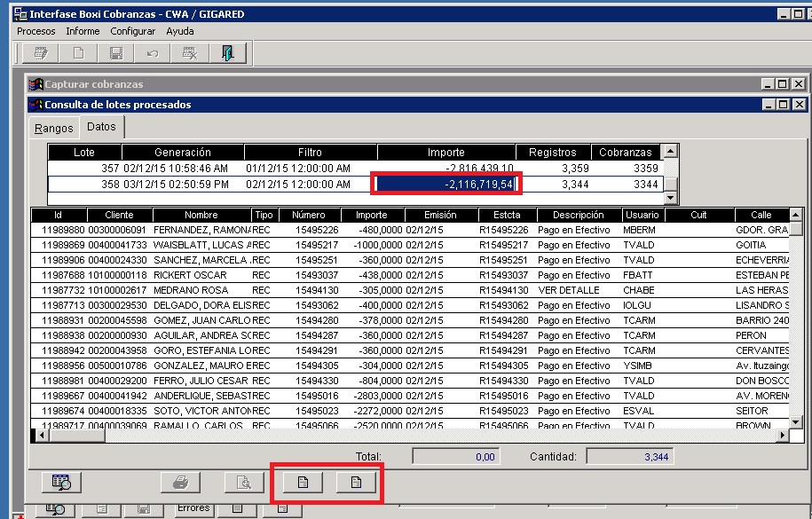This screenshot has height=519, width=812.
Task: Click the printer icon at the bottom
Action: [180, 482]
